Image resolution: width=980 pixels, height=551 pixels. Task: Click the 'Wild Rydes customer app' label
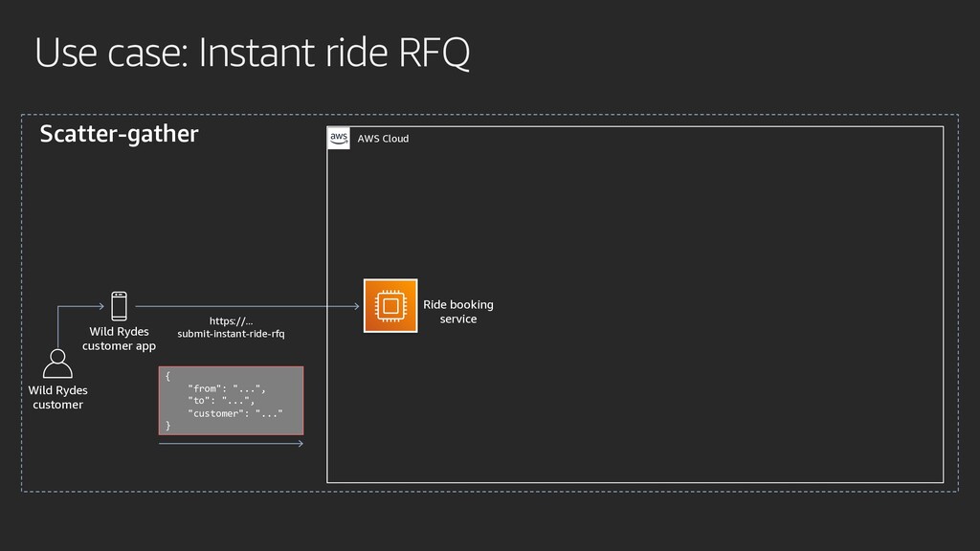(119, 339)
